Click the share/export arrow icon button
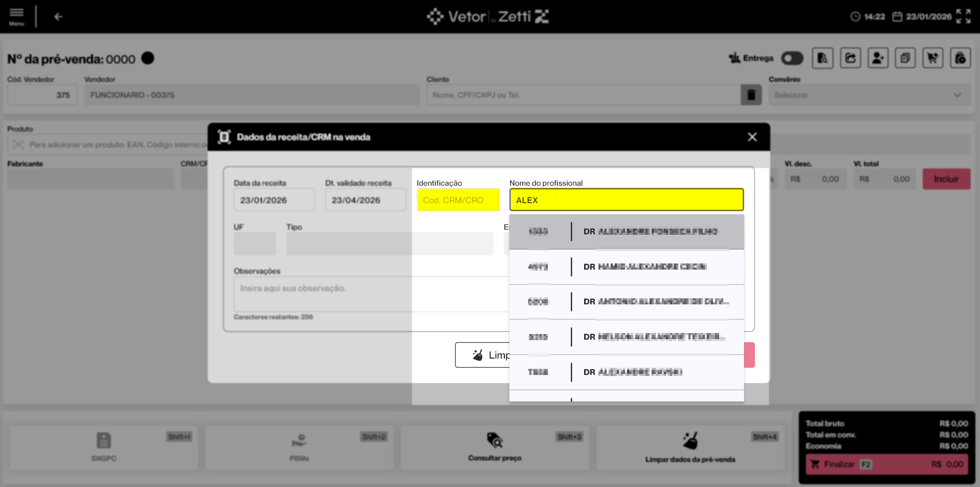 point(850,58)
